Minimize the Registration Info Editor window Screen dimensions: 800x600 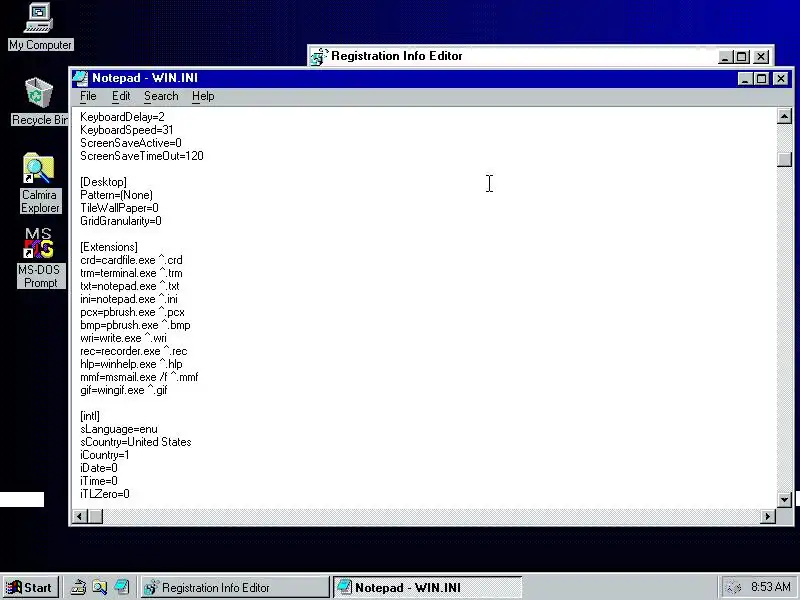coord(725,57)
